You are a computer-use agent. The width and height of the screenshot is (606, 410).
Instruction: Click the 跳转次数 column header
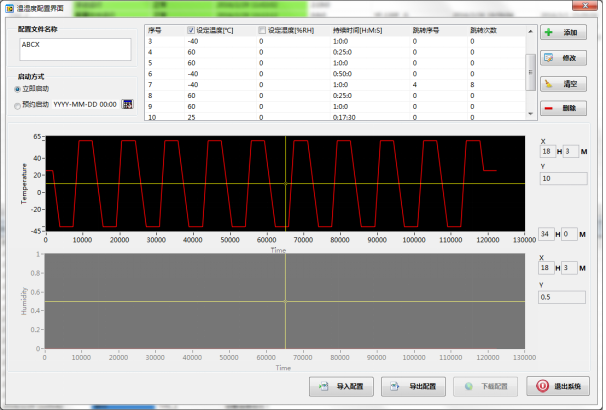coord(483,30)
